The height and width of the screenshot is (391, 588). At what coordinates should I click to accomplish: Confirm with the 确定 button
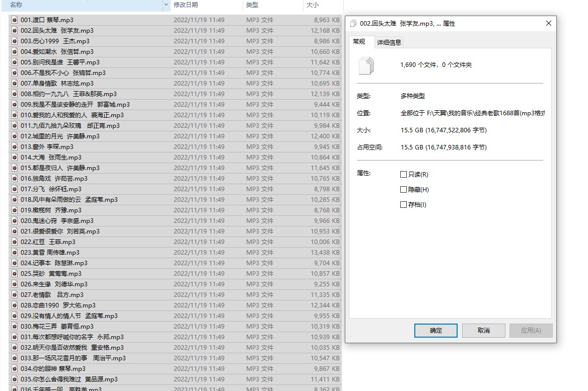tap(436, 330)
